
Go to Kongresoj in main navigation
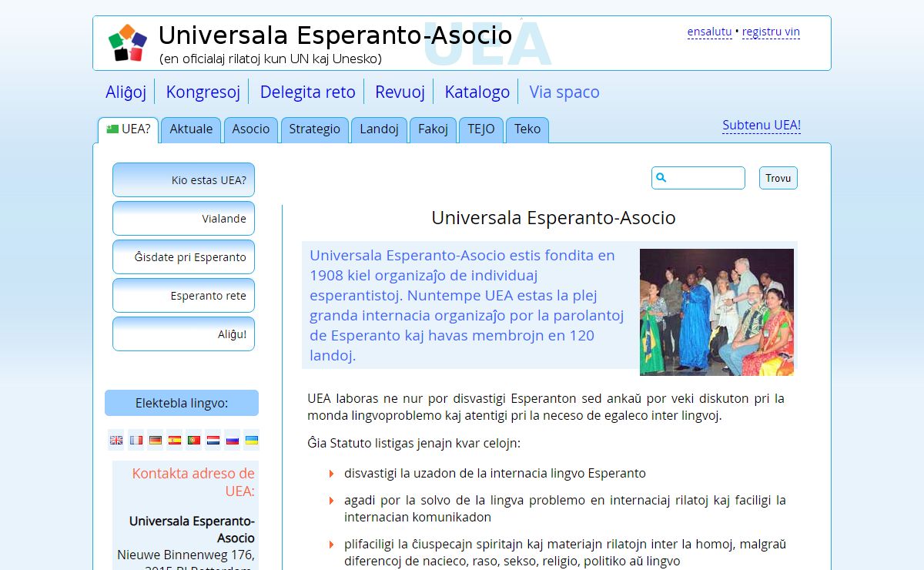pyautogui.click(x=203, y=92)
